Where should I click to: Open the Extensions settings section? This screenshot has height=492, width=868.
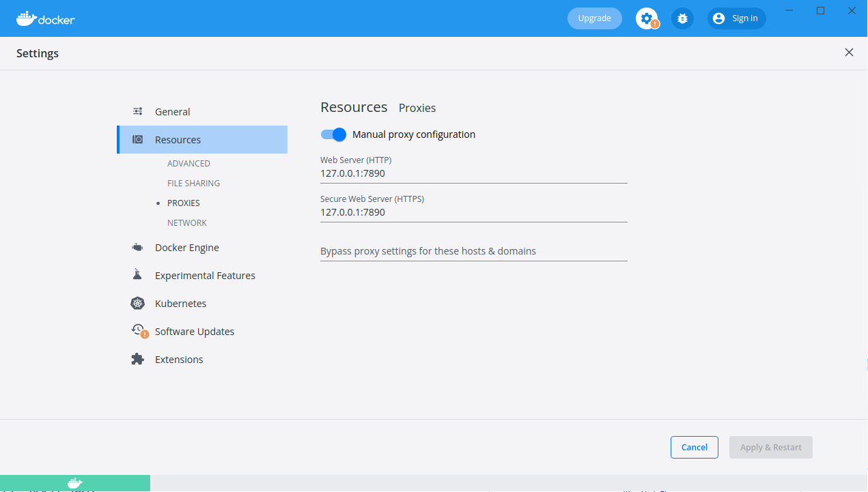tap(202, 360)
